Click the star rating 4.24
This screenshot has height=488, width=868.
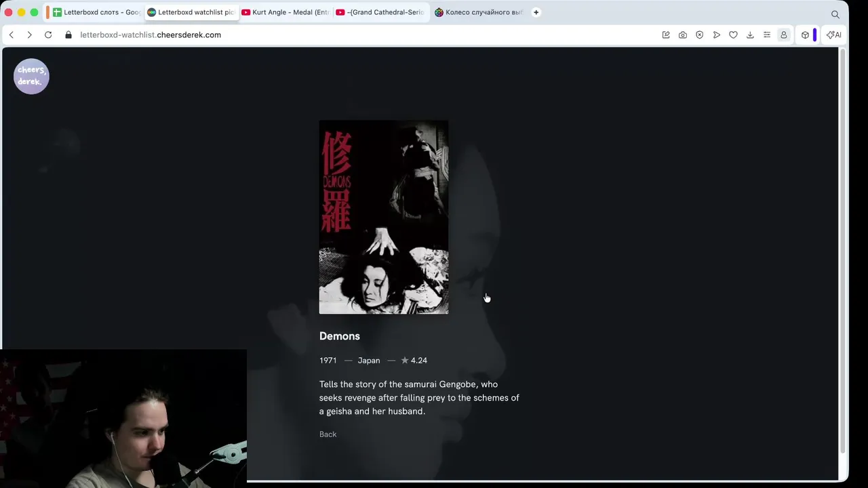(414, 361)
